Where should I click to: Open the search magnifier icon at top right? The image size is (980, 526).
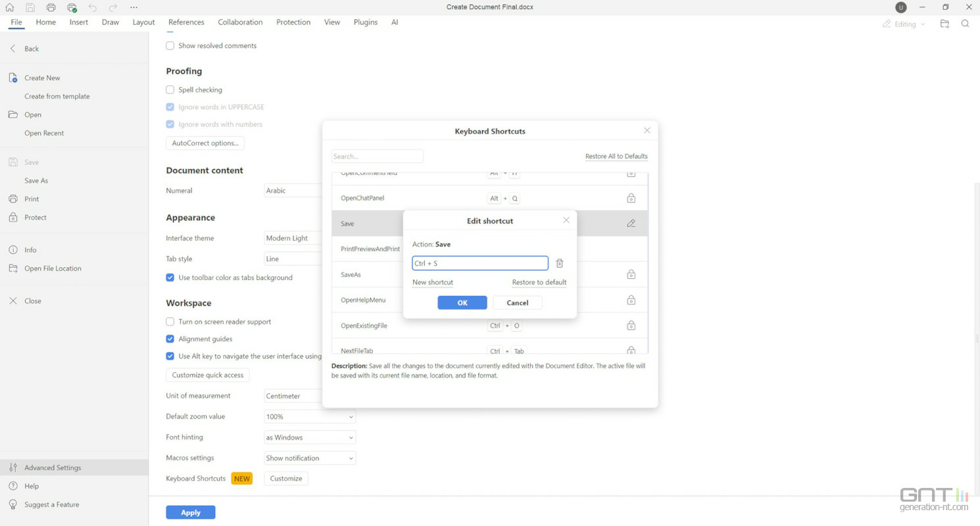click(x=965, y=24)
